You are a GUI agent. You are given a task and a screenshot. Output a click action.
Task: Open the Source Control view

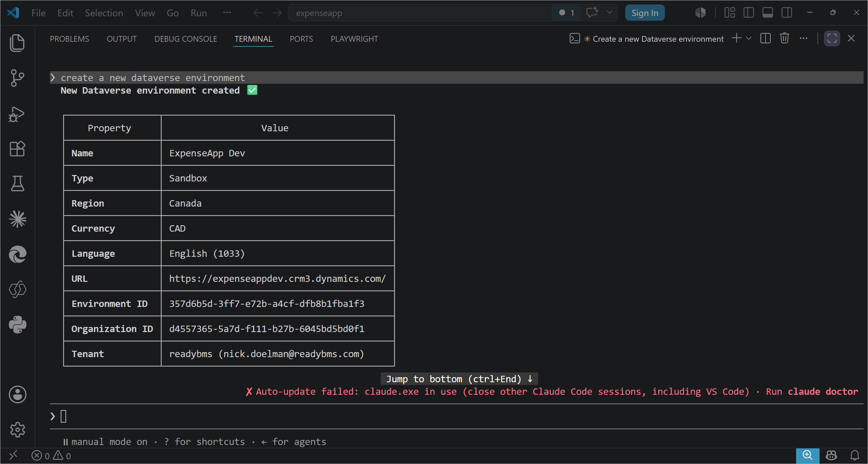coord(17,78)
